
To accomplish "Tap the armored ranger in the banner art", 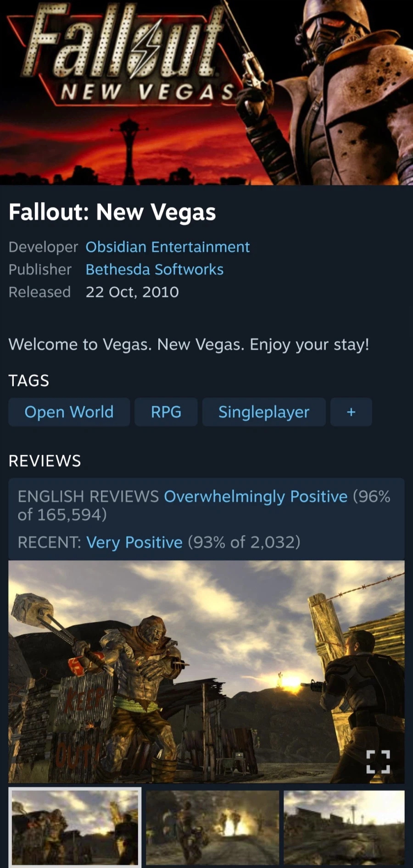I will pyautogui.click(x=335, y=92).
